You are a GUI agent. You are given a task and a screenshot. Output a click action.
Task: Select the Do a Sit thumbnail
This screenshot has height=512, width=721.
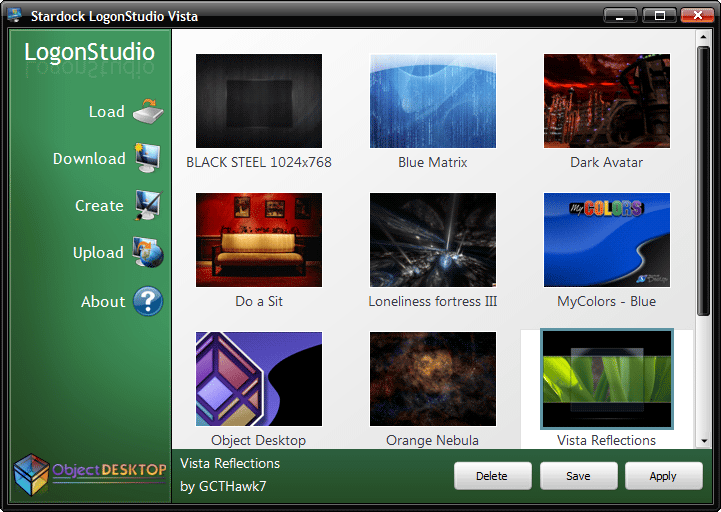pyautogui.click(x=259, y=240)
